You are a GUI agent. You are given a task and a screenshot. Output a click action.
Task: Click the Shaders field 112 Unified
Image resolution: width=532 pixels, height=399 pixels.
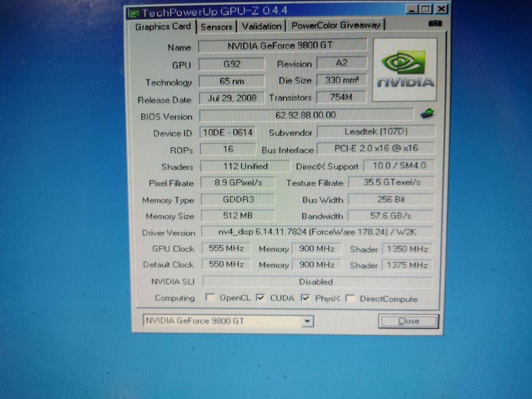click(x=245, y=166)
